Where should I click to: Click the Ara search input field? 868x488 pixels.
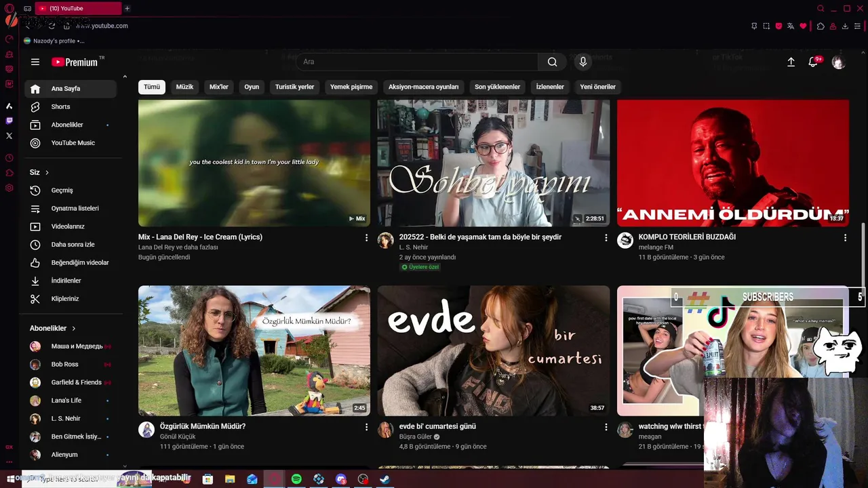pyautogui.click(x=417, y=62)
